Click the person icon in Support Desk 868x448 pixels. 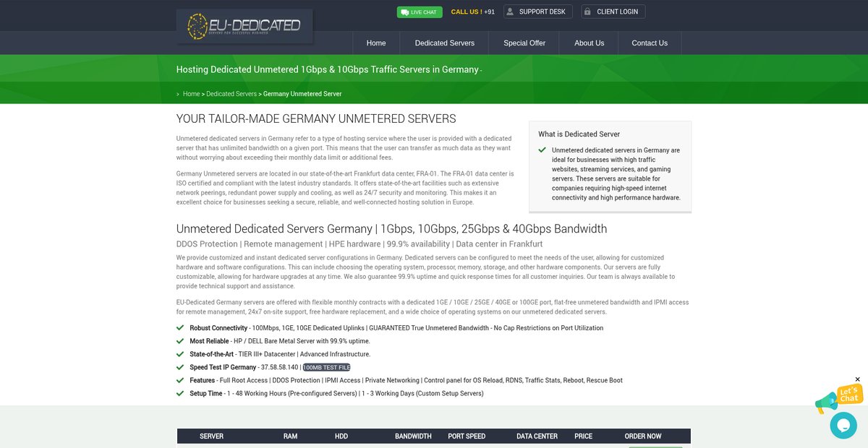coord(510,12)
